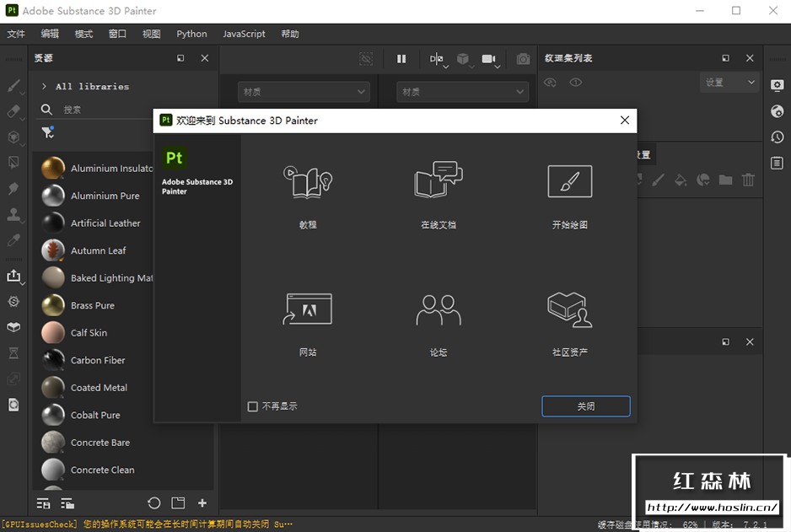Image resolution: width=791 pixels, height=532 pixels.
Task: Open the 网站 website icon
Action: (308, 309)
